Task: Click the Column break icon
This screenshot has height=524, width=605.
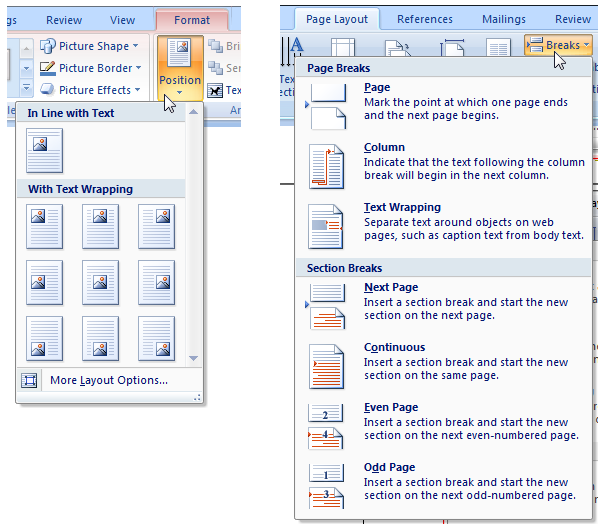Action: 326,166
